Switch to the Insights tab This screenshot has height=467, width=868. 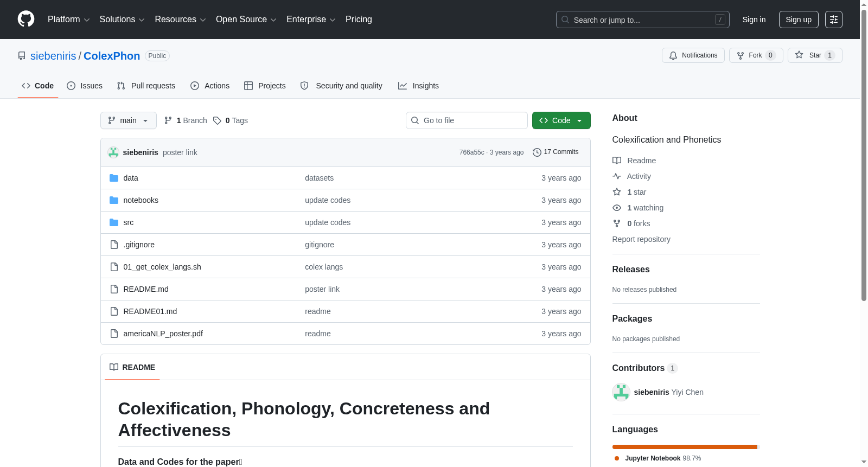[418, 86]
